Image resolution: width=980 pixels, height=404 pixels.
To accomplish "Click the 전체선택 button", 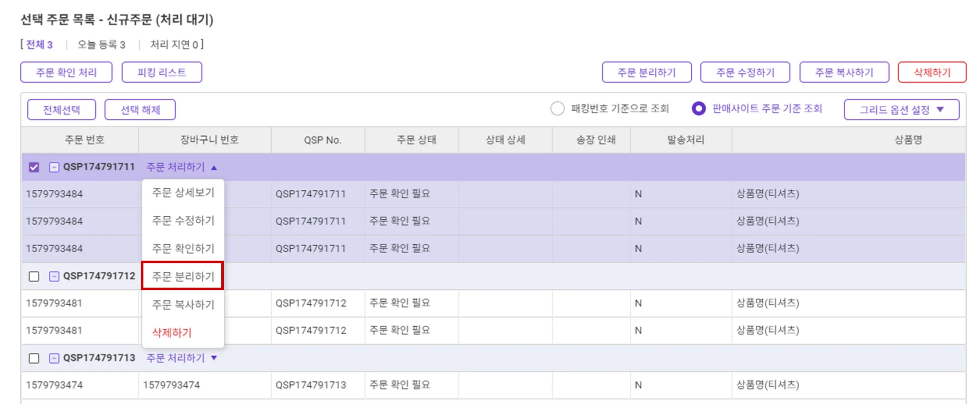I will [x=61, y=109].
